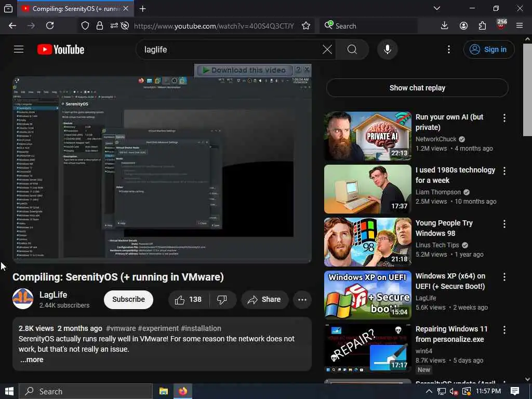The image size is (532, 399).
Task: Click the YouTube search magnifier button
Action: point(352,49)
